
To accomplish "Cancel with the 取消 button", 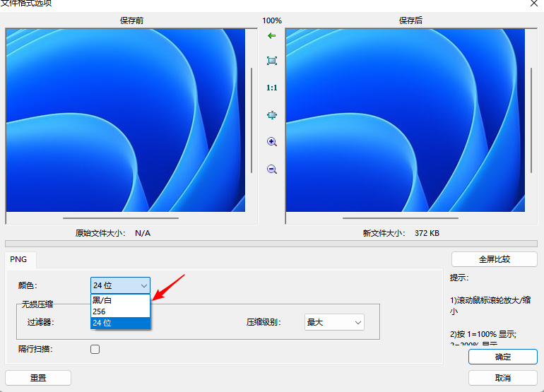I will pos(503,378).
